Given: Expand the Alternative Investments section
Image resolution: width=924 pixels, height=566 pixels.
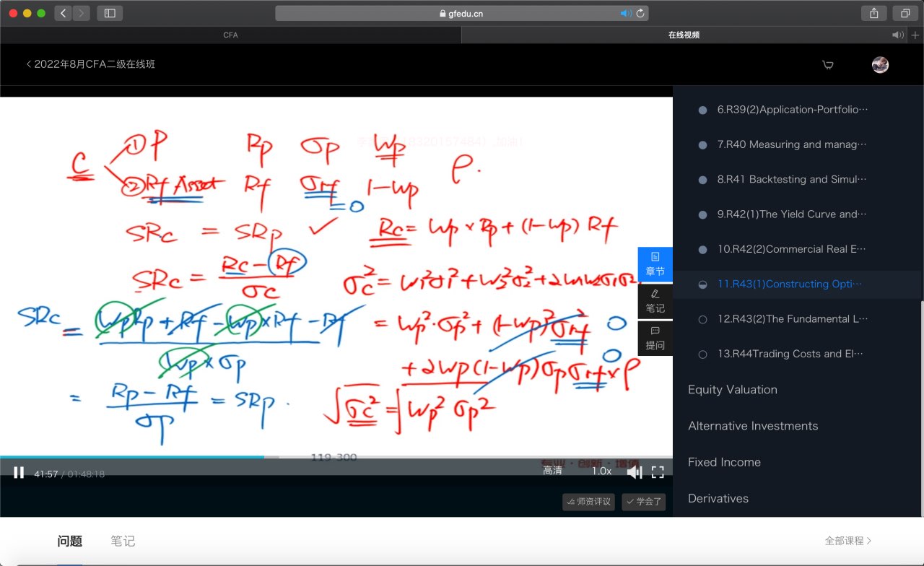Looking at the screenshot, I should [x=753, y=426].
